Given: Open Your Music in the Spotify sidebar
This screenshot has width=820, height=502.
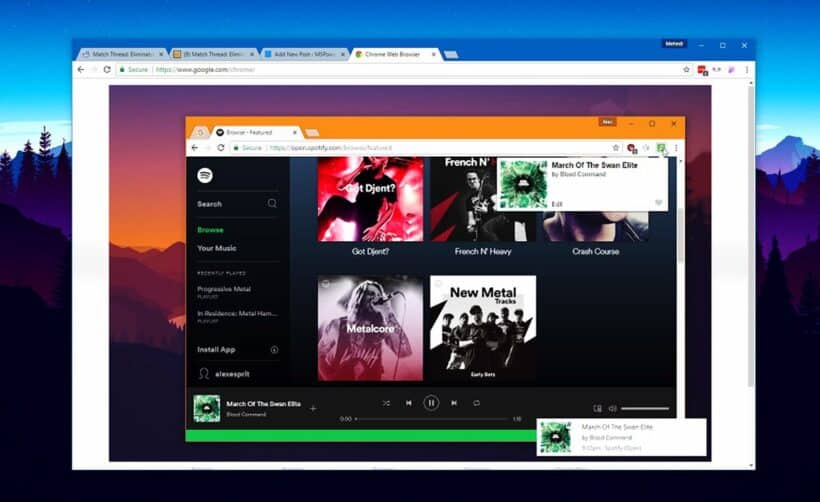Looking at the screenshot, I should pos(217,248).
